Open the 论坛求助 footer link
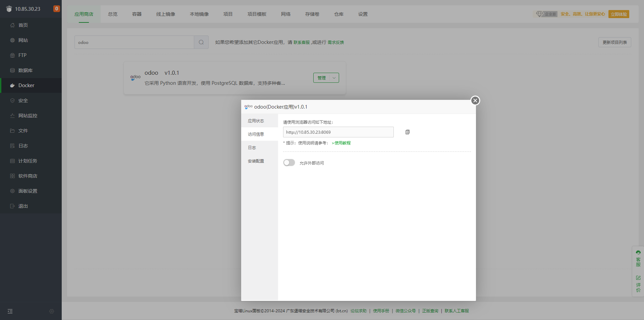Image resolution: width=644 pixels, height=320 pixels. 359,311
